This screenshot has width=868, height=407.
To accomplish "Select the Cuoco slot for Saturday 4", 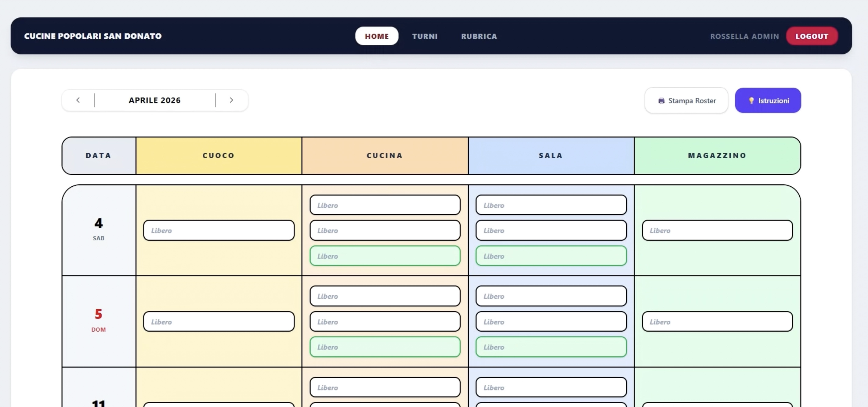I will [219, 230].
